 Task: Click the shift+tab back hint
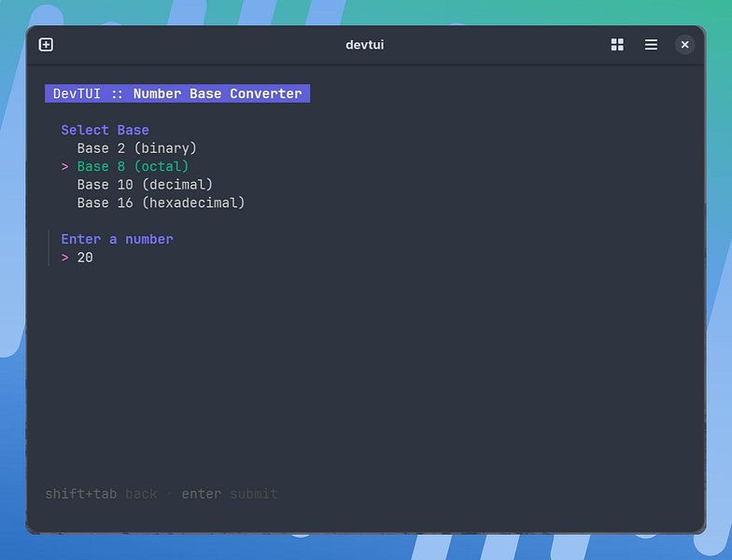[101, 494]
